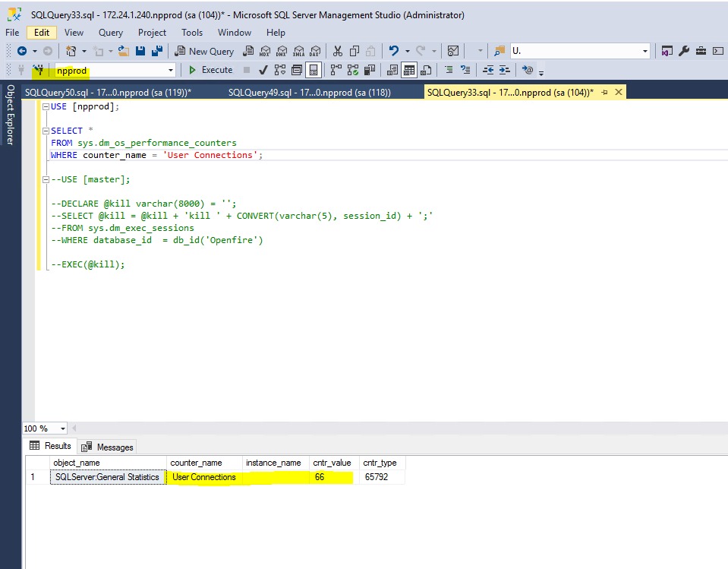Open the Query Options icon
The width and height of the screenshot is (728, 569).
point(297,70)
